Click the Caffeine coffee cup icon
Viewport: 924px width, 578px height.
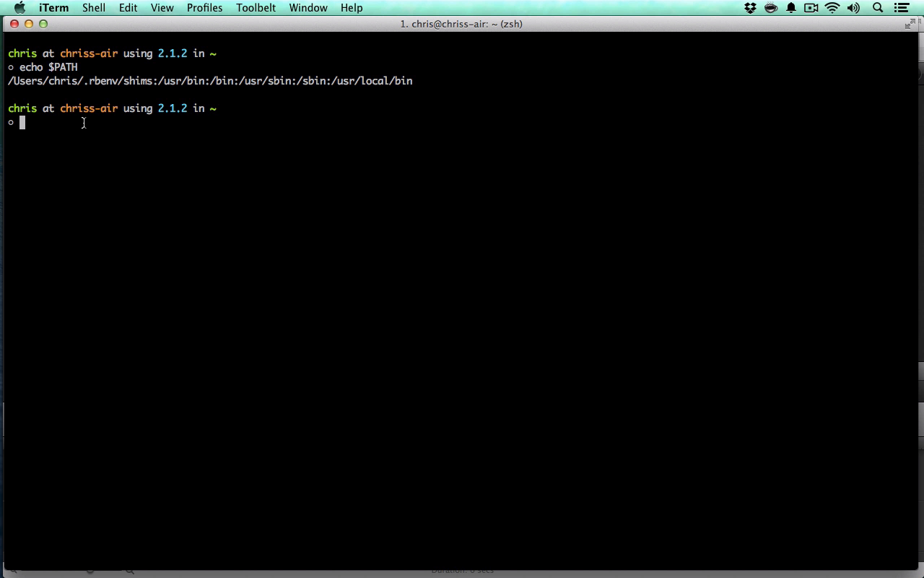coord(771,8)
